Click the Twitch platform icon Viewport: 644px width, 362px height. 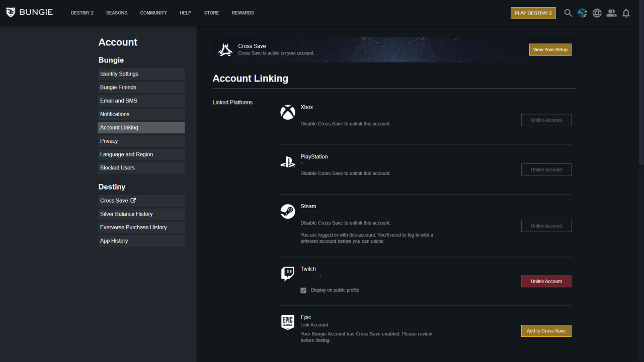287,274
